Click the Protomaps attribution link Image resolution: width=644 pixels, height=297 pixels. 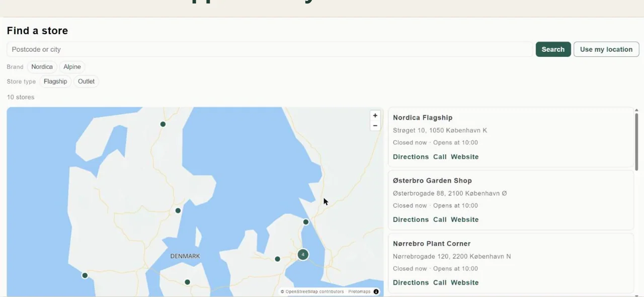point(359,291)
